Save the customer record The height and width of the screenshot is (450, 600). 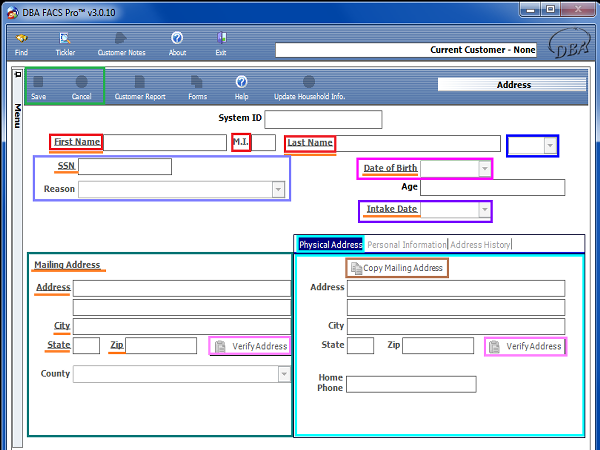[39, 87]
